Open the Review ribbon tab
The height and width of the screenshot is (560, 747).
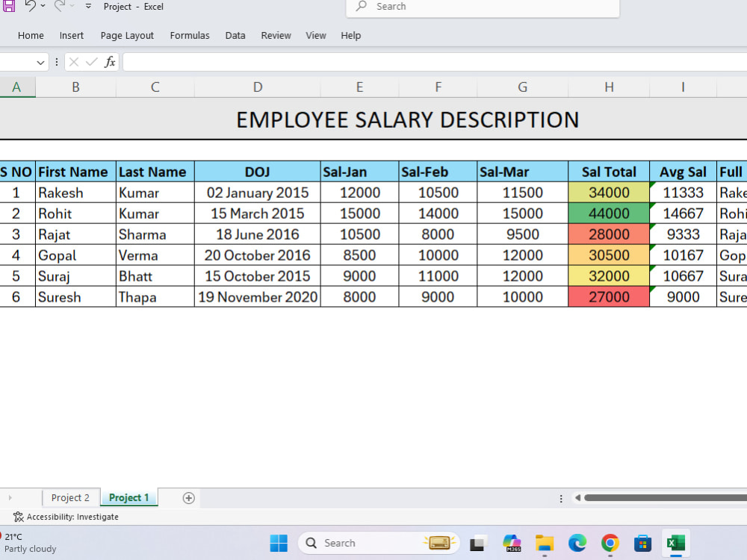(x=276, y=35)
